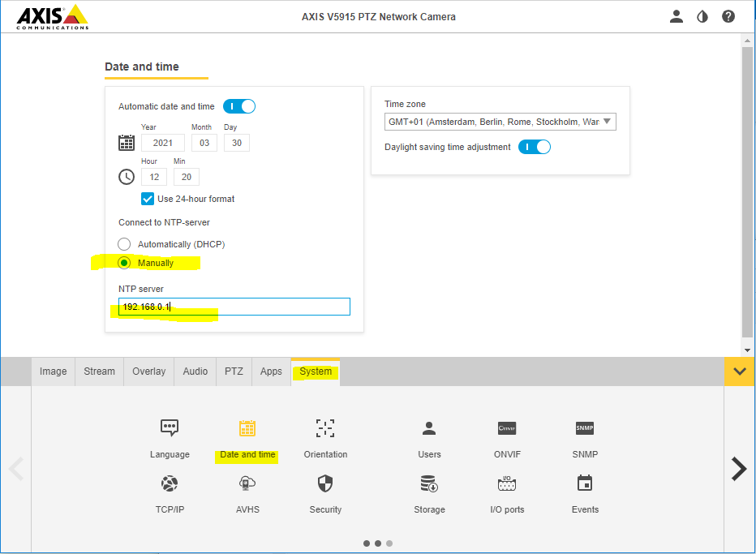The height and width of the screenshot is (554, 756).
Task: Click the Min field showing 20
Action: (x=186, y=177)
